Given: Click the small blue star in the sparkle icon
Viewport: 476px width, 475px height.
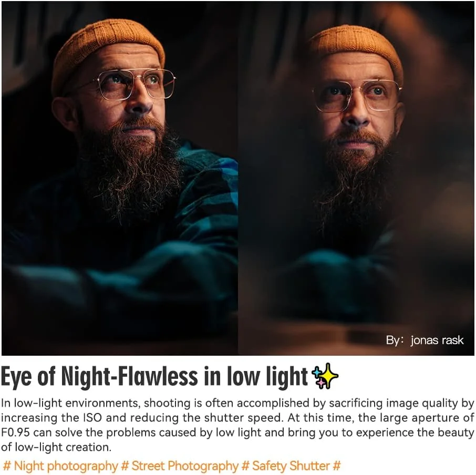Looking at the screenshot, I should [317, 372].
